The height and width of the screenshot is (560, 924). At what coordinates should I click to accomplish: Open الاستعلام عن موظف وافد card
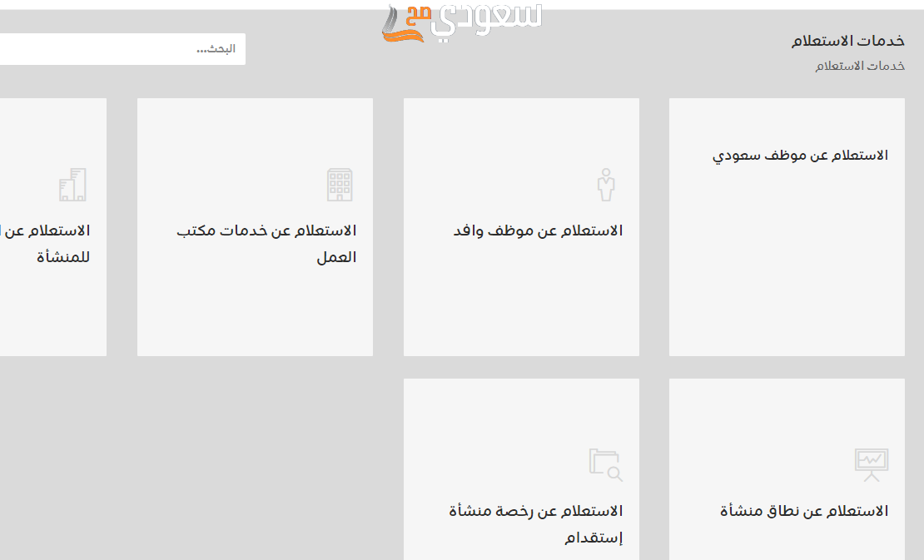pos(521,226)
